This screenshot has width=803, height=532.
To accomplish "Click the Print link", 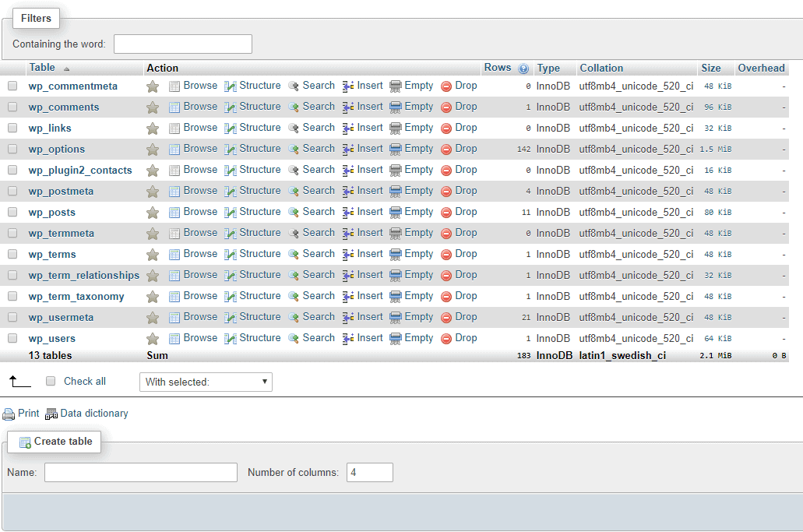I will (28, 413).
